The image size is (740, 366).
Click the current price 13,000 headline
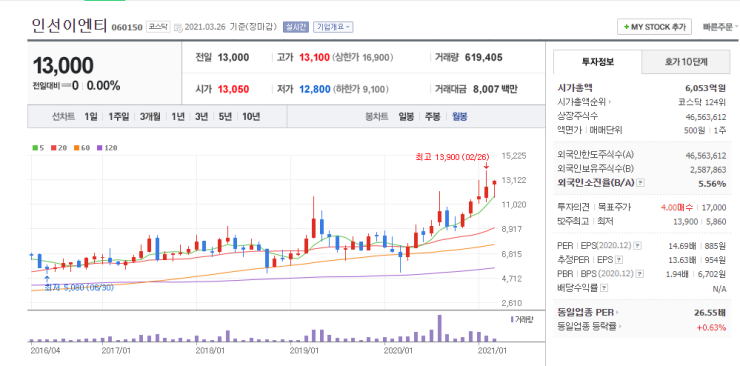(x=63, y=66)
